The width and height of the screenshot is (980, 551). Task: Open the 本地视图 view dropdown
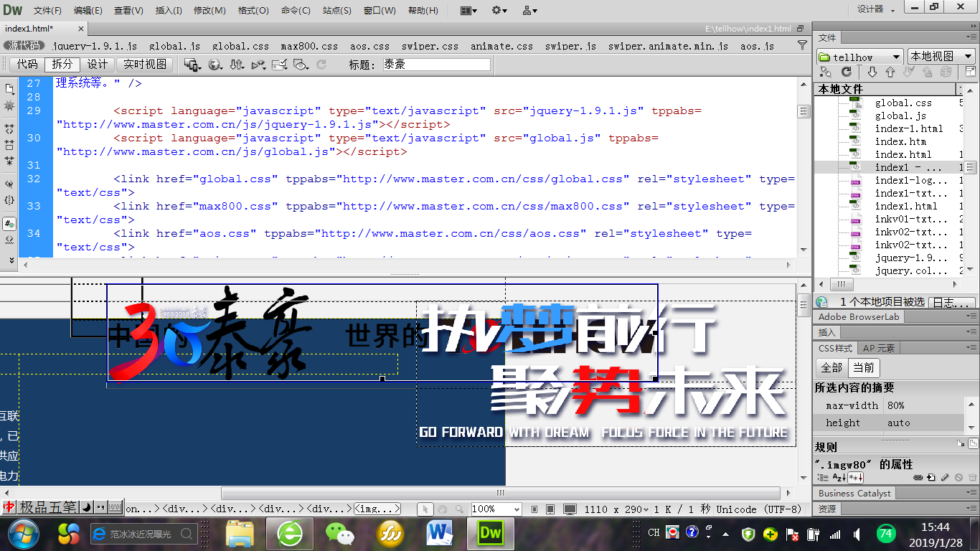point(941,57)
